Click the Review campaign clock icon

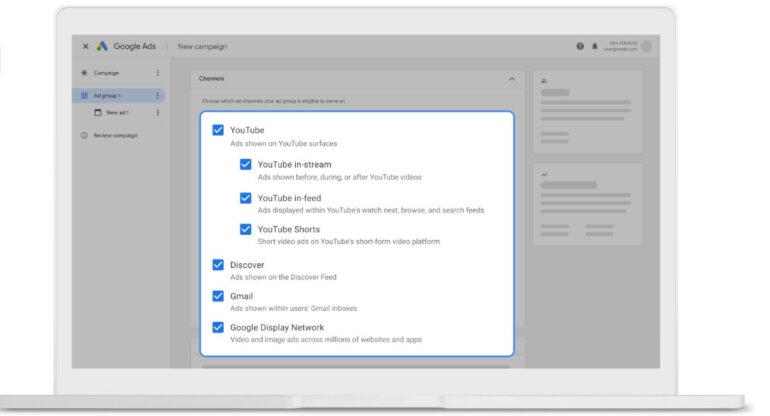pos(84,135)
